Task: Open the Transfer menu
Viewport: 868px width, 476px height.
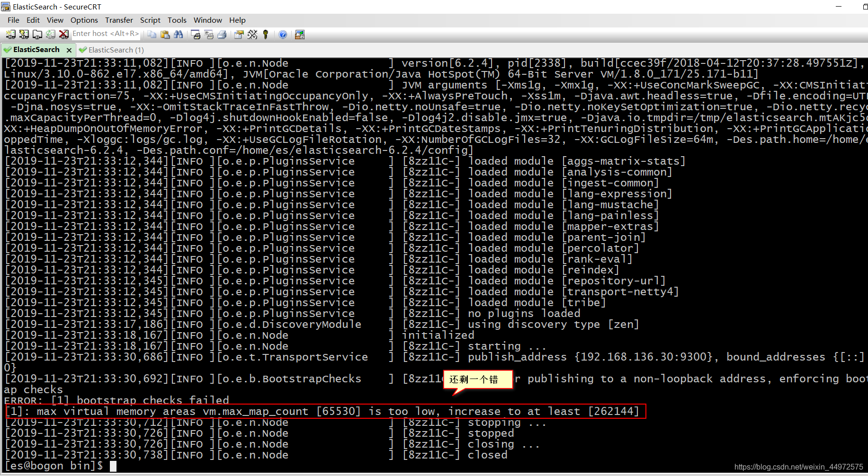Action: [119, 20]
